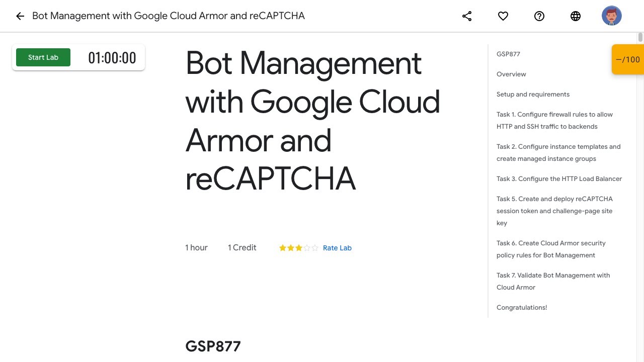Go back using the left arrow icon

(20, 16)
